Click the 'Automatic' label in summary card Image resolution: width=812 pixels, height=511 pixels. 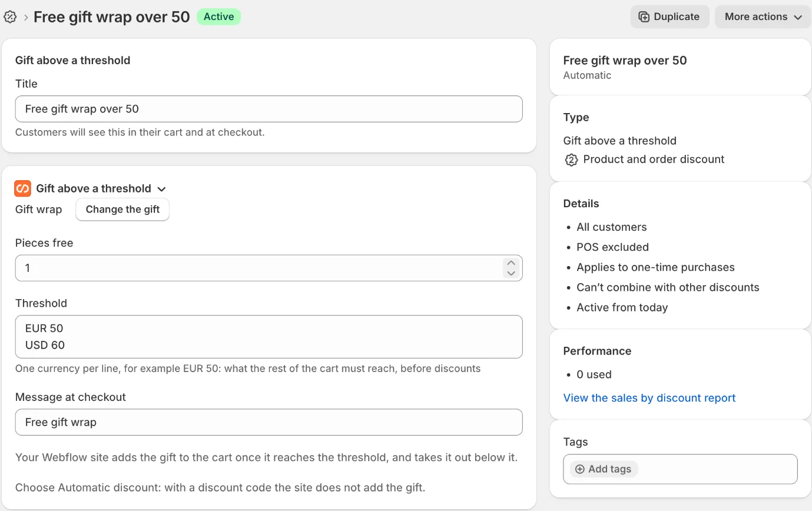pyautogui.click(x=587, y=75)
